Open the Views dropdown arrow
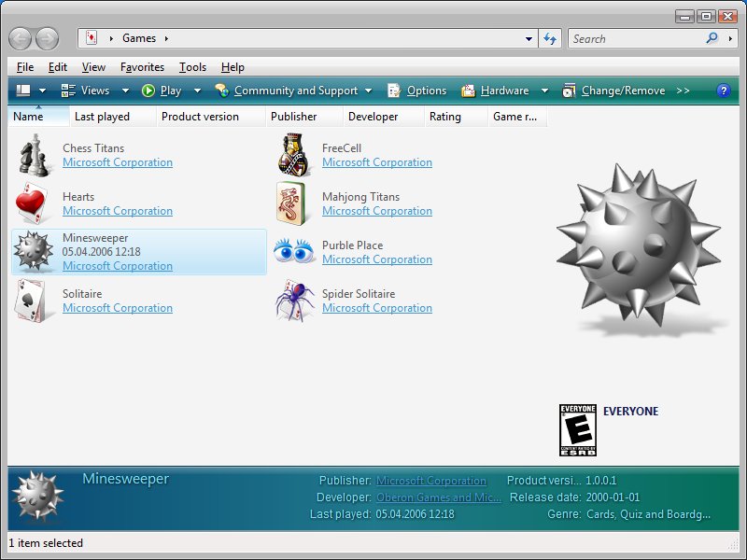 pos(126,90)
